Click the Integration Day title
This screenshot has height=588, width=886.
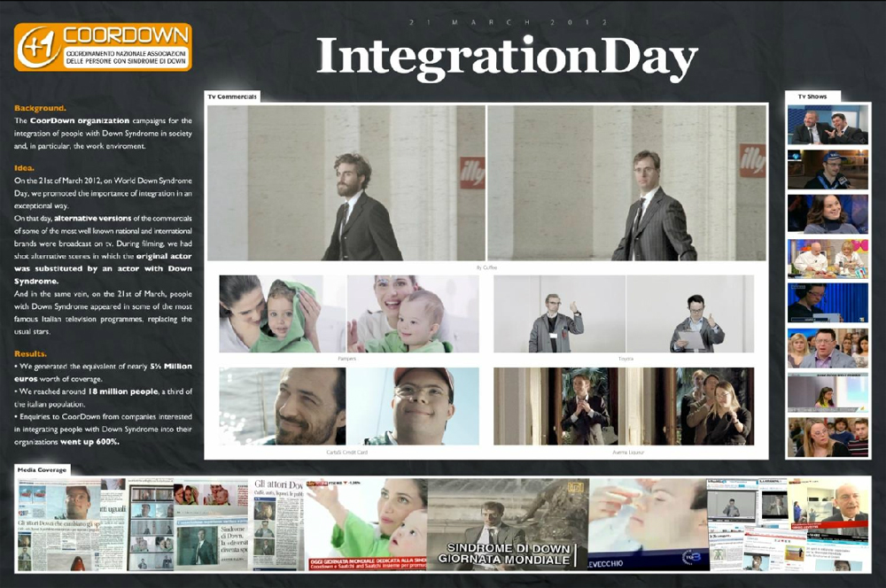tap(507, 58)
